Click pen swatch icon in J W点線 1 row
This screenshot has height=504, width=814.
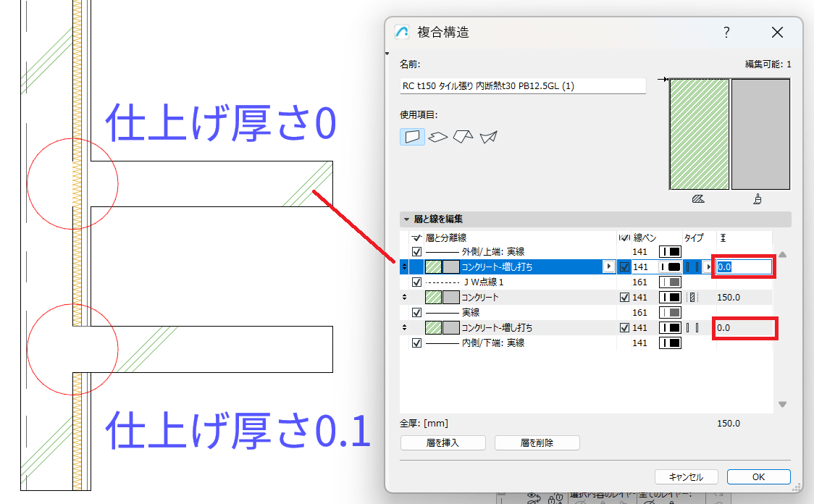[670, 282]
